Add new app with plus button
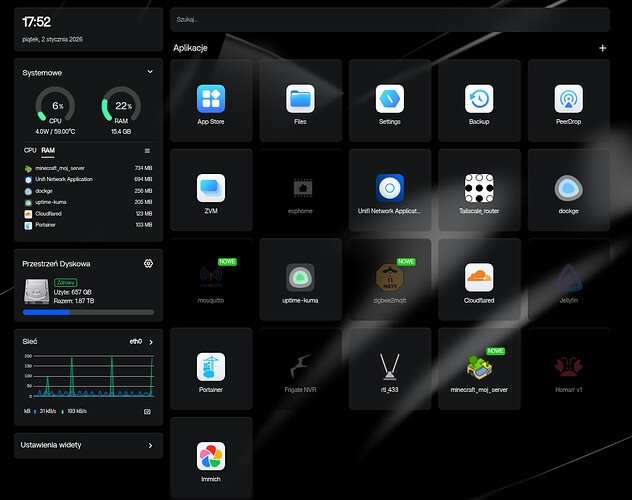632x500 pixels. click(602, 48)
